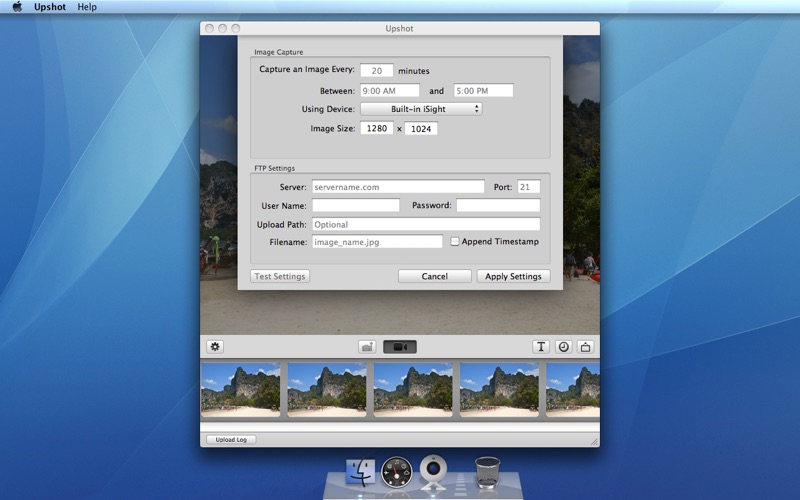800x500 pixels.
Task: Click the image width field 1280
Action: pos(377,128)
